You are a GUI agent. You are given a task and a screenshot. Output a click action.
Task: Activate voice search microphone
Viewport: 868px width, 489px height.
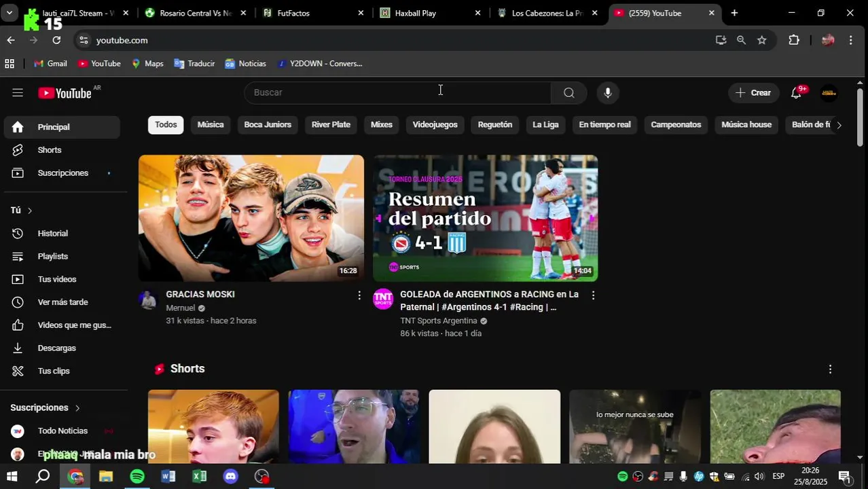608,93
